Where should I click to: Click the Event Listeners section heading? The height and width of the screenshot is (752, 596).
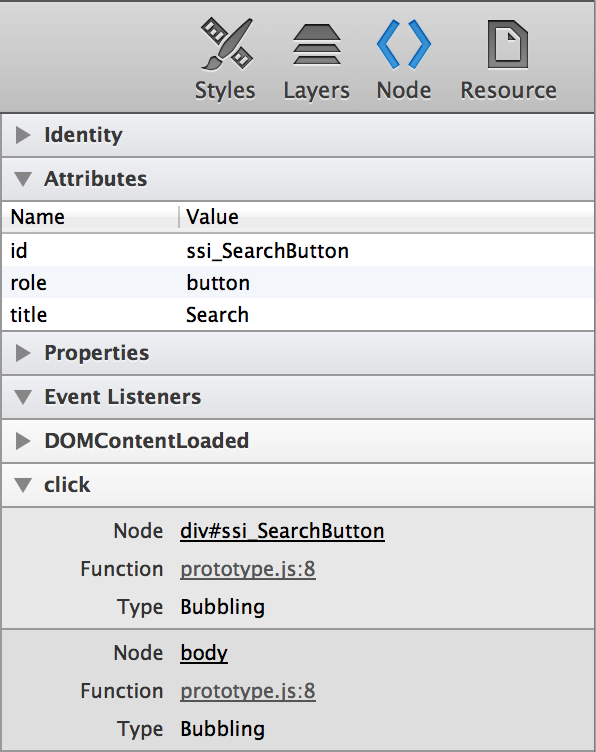tap(123, 397)
